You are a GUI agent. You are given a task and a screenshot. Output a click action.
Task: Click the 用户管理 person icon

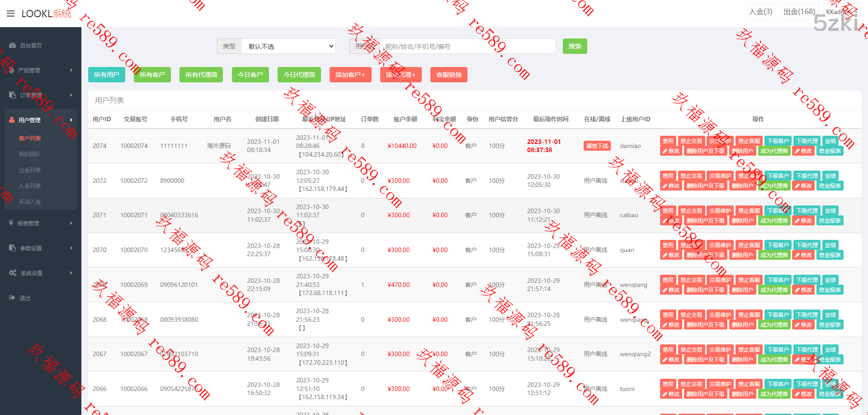[x=12, y=120]
